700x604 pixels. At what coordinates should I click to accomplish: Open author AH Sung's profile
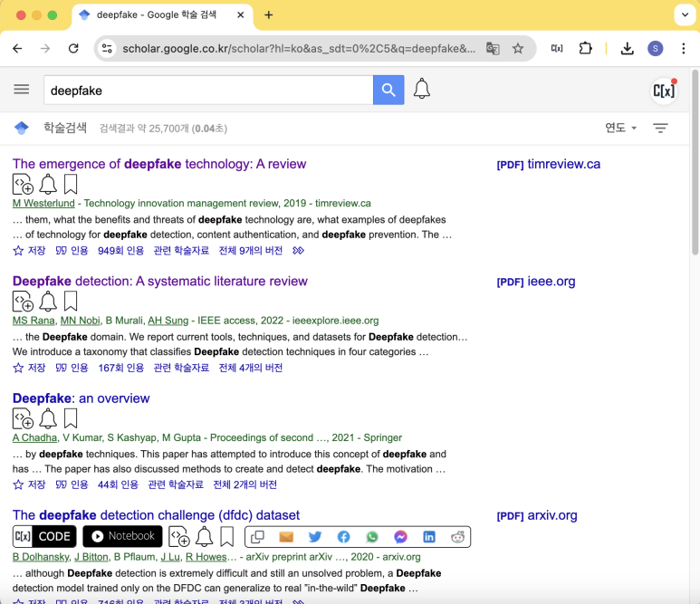pyautogui.click(x=168, y=321)
